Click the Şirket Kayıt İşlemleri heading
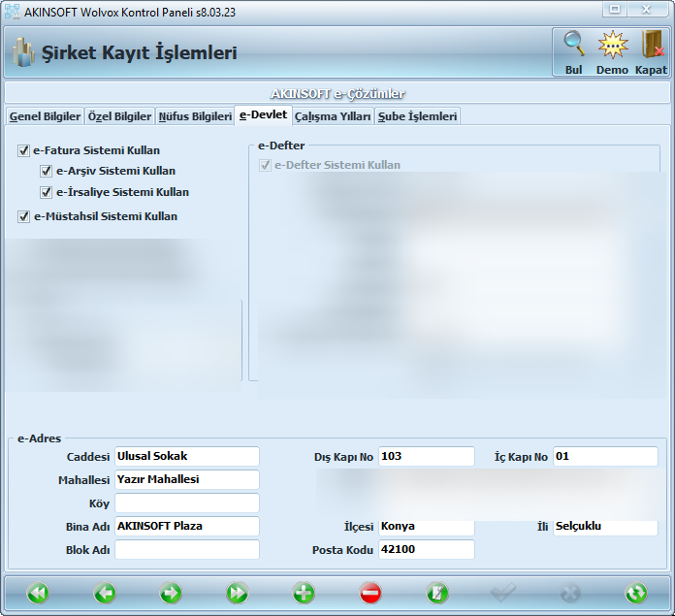Viewport: 675px width, 616px height. [x=139, y=52]
